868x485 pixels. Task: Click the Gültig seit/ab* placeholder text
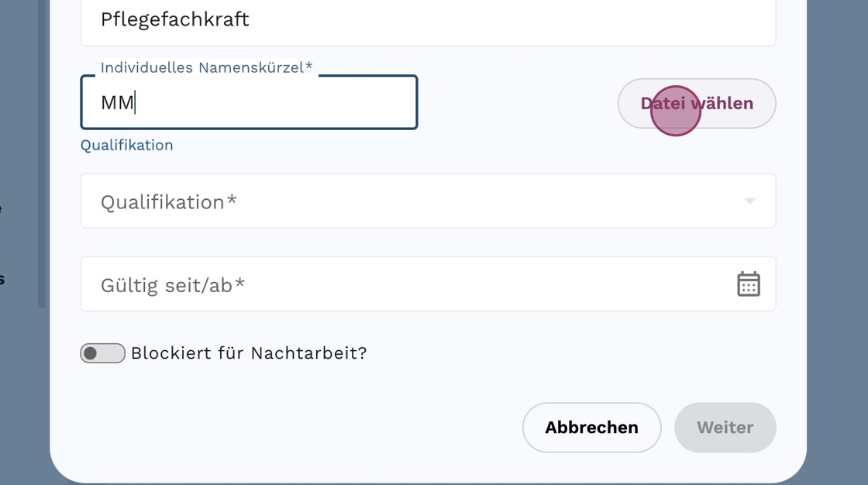(172, 285)
